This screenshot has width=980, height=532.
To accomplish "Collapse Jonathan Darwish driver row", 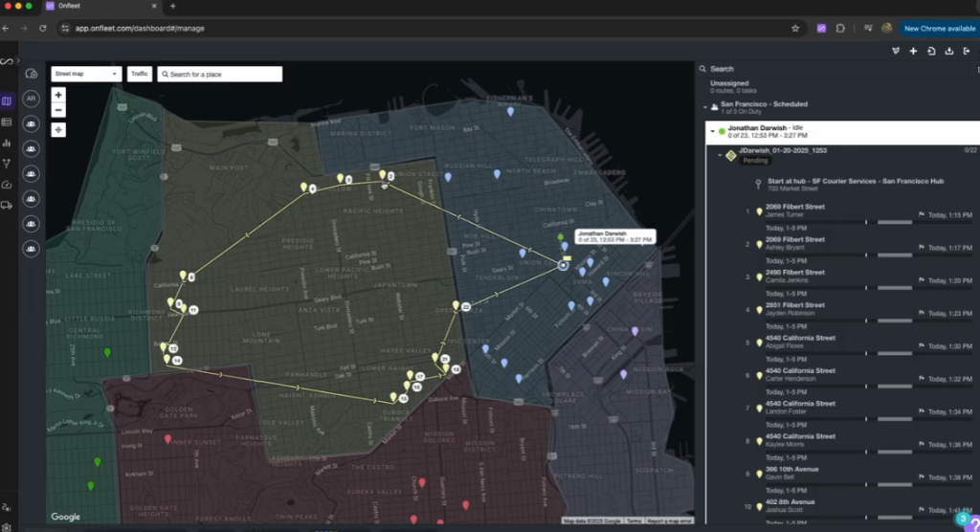I will point(712,131).
